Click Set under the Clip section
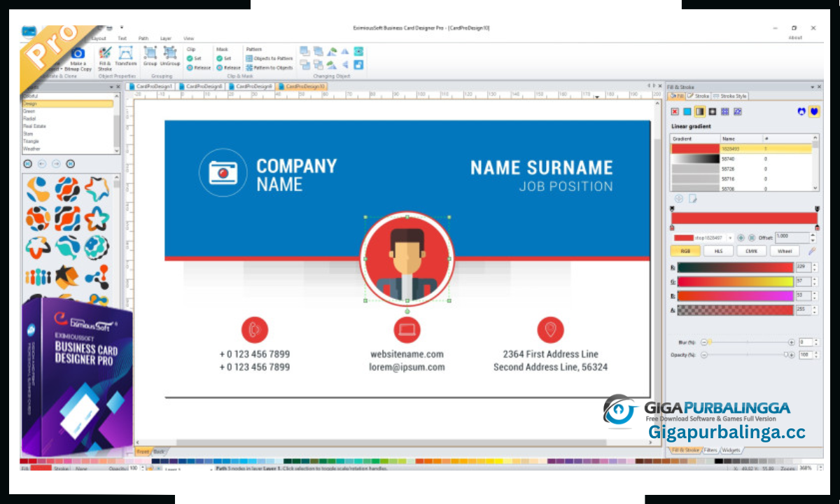 [194, 59]
